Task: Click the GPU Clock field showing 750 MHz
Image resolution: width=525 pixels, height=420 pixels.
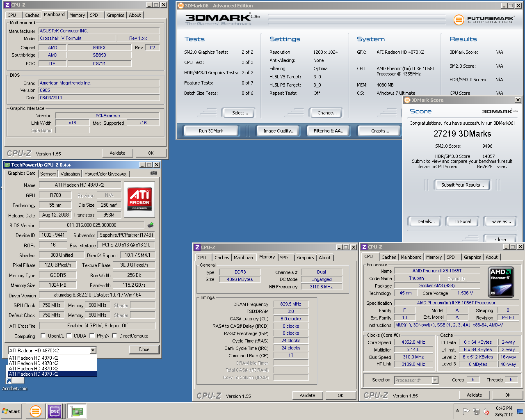Action: pyautogui.click(x=52, y=305)
